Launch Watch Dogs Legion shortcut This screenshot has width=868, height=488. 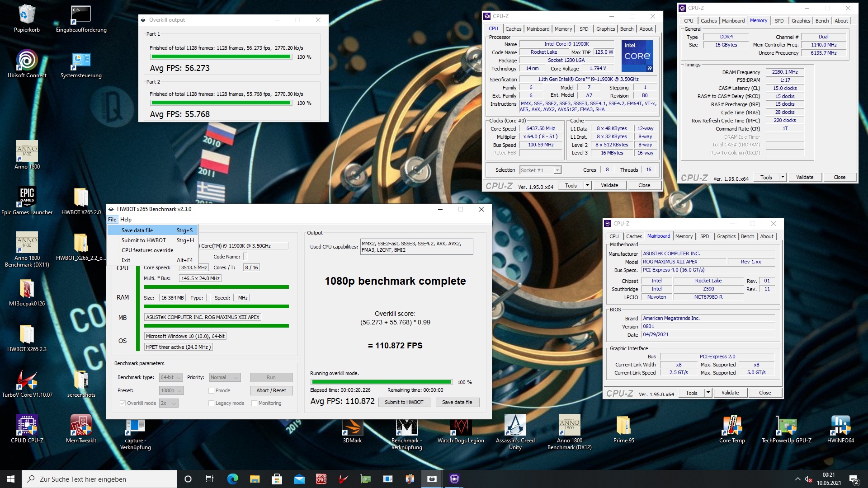click(461, 429)
